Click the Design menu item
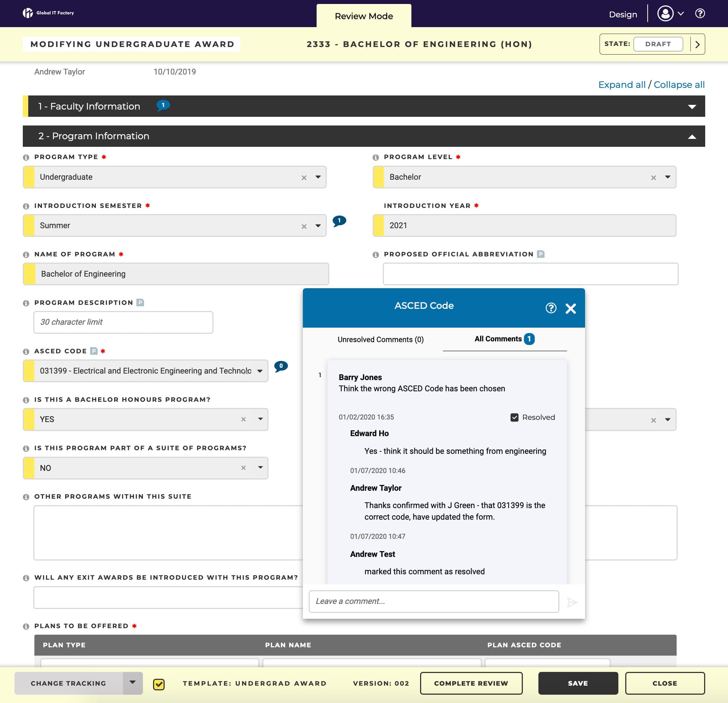 [x=623, y=14]
